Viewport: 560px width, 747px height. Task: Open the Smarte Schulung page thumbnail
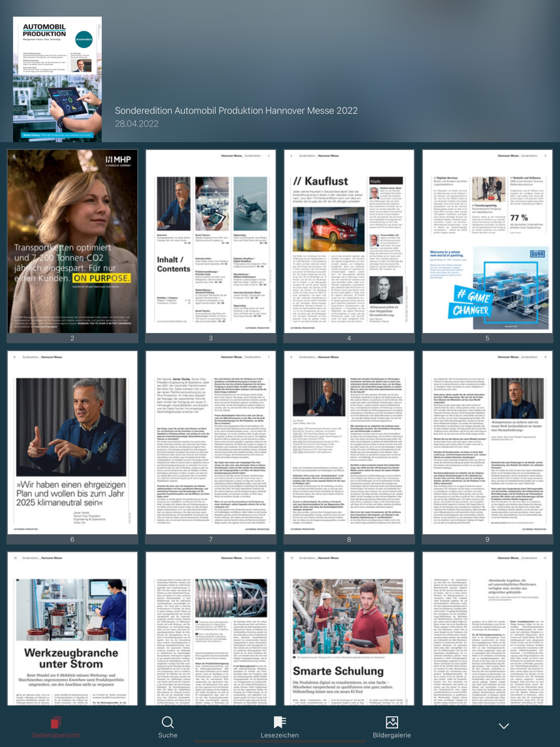click(x=349, y=628)
